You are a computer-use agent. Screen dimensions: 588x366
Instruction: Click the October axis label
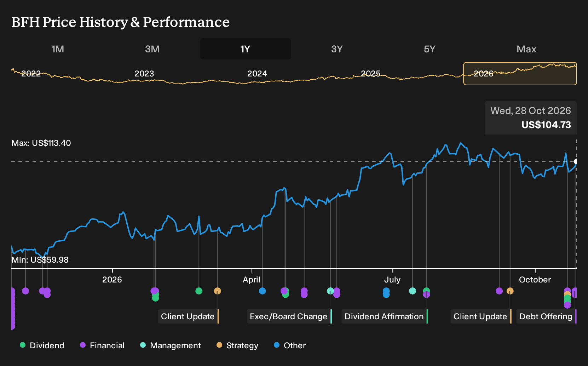pyautogui.click(x=535, y=280)
